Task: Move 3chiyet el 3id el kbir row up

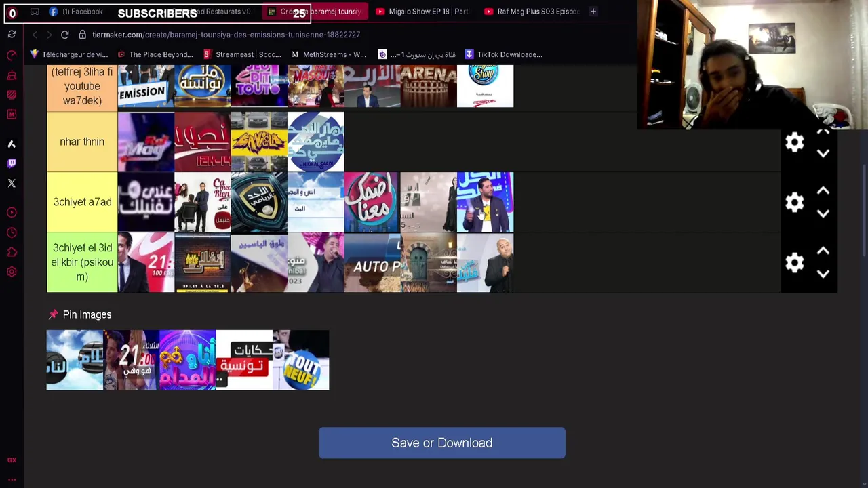Action: pyautogui.click(x=823, y=251)
